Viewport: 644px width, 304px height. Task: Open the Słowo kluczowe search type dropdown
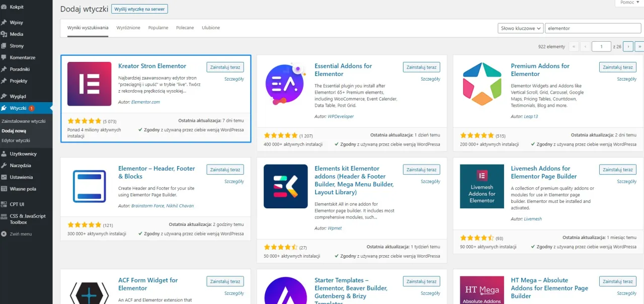(520, 29)
